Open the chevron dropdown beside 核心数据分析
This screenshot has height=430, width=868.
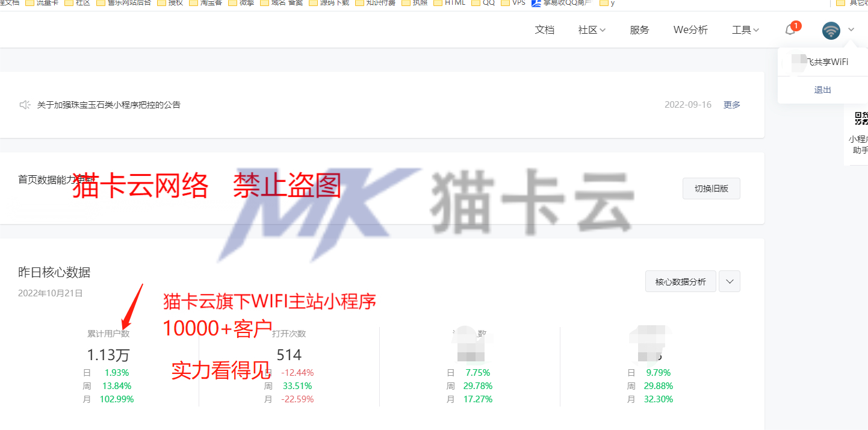[730, 281]
